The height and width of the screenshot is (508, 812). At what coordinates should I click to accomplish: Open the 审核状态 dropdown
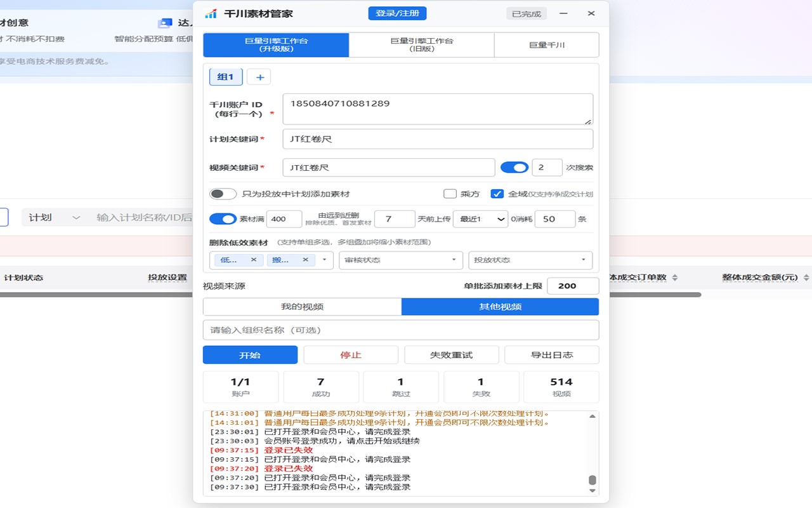(x=401, y=260)
